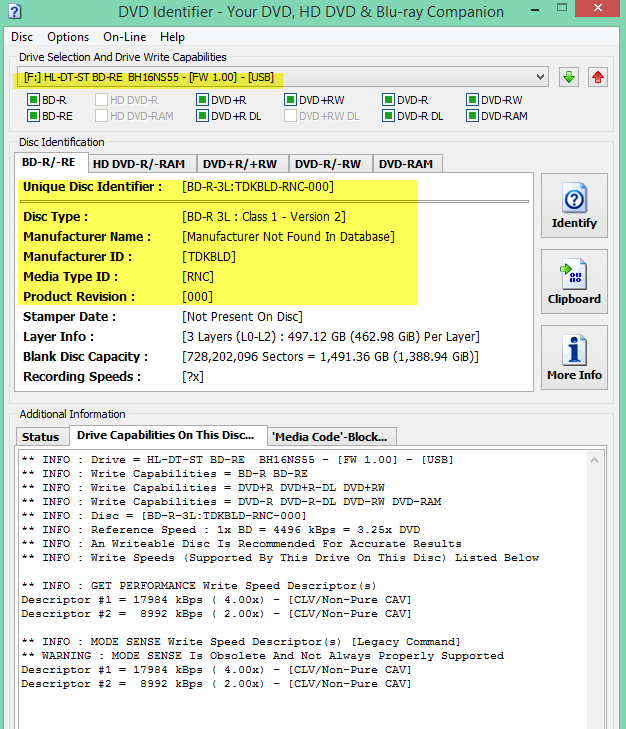626x729 pixels.
Task: Open the 'Media Code'-Block tab
Action: [330, 437]
